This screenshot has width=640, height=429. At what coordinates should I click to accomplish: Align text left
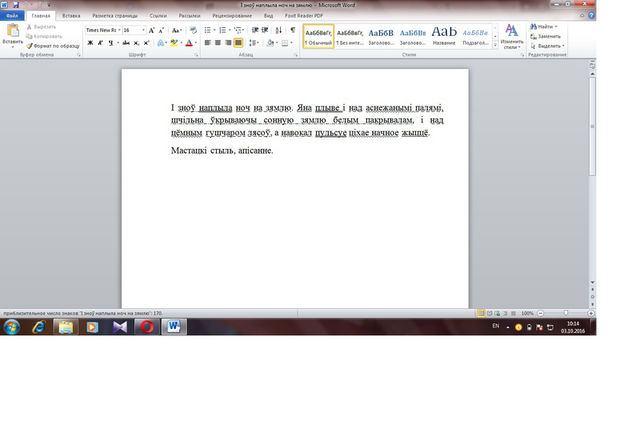pos(208,43)
